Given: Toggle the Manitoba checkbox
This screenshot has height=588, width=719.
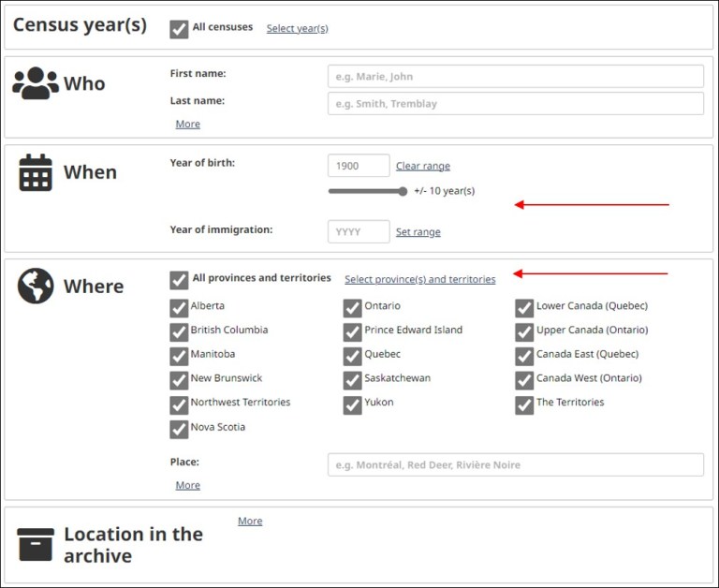Looking at the screenshot, I should pos(179,357).
